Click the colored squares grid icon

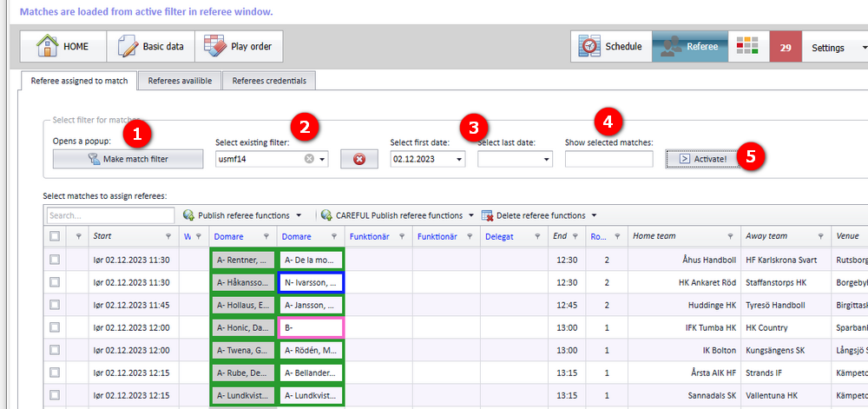(748, 47)
